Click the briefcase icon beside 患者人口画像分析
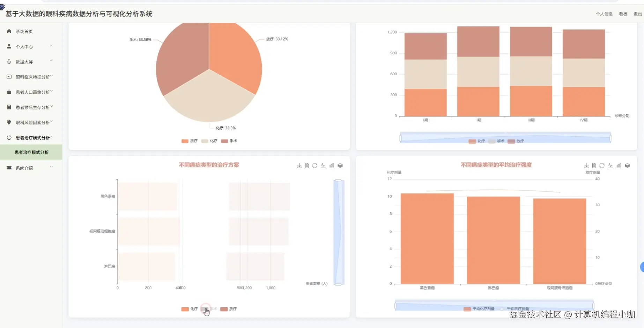The height and width of the screenshot is (328, 644). point(9,92)
